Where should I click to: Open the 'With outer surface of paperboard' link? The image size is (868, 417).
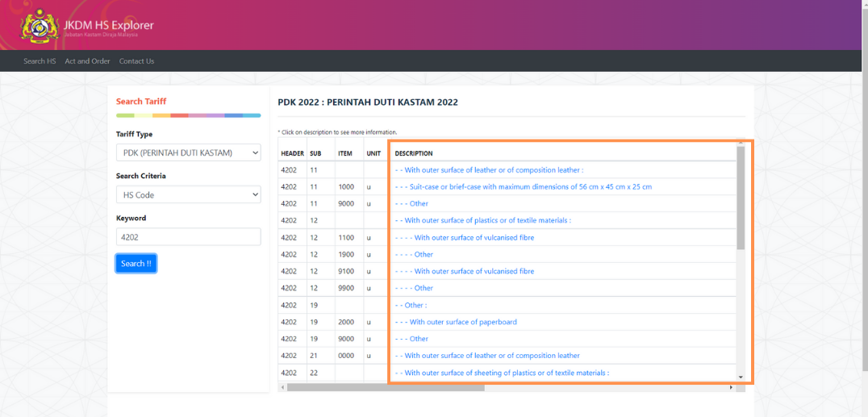click(456, 322)
